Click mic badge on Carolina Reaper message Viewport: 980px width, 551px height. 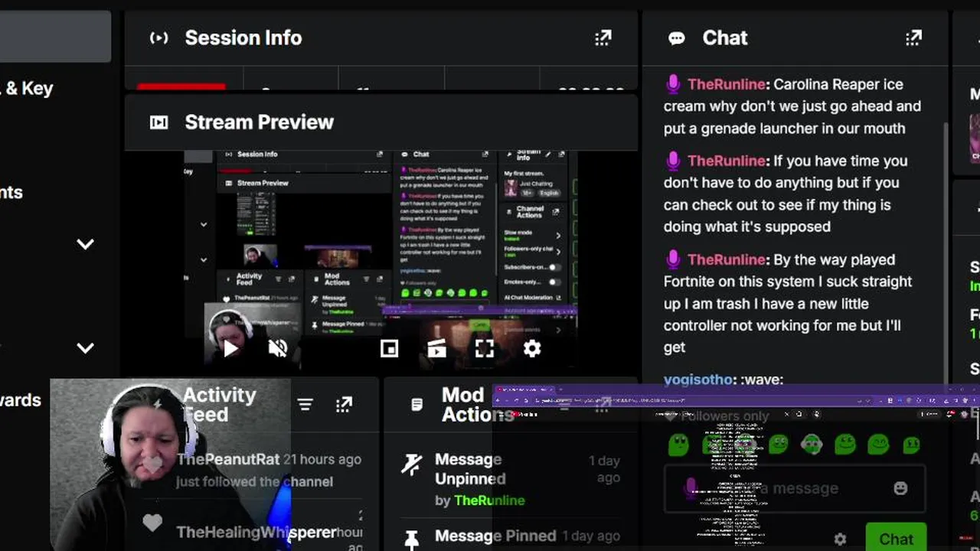point(673,84)
